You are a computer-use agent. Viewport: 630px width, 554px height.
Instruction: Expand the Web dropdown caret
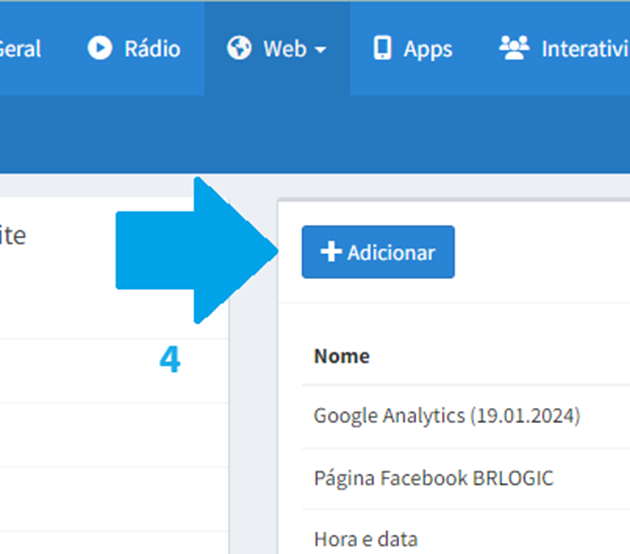pyautogui.click(x=320, y=50)
